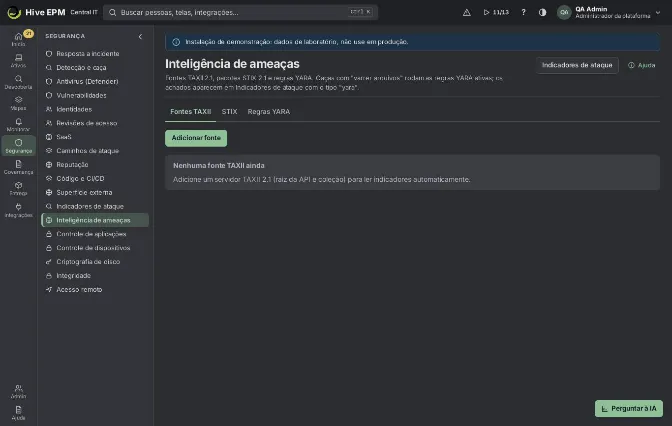Screen dimensions: 672x426
Task: Click the alerts warning triangle icon
Action: (x=467, y=12)
